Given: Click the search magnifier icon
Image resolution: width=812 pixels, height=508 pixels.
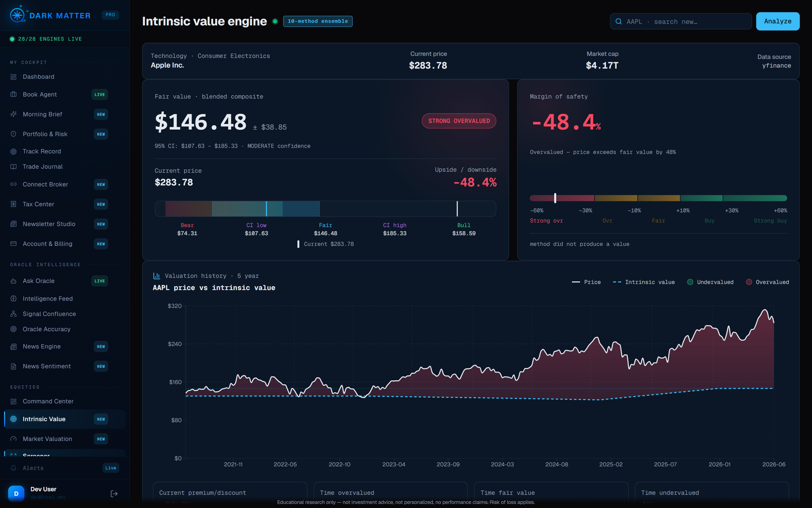Looking at the screenshot, I should click(x=619, y=22).
